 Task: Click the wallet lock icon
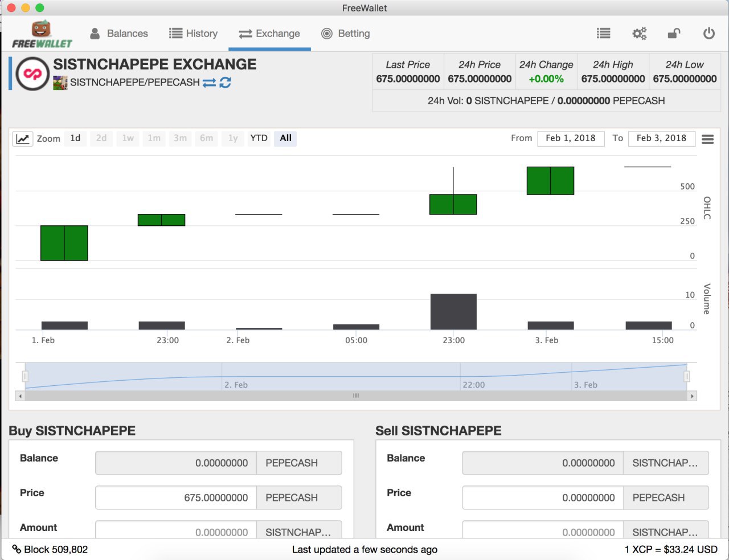pos(674,34)
